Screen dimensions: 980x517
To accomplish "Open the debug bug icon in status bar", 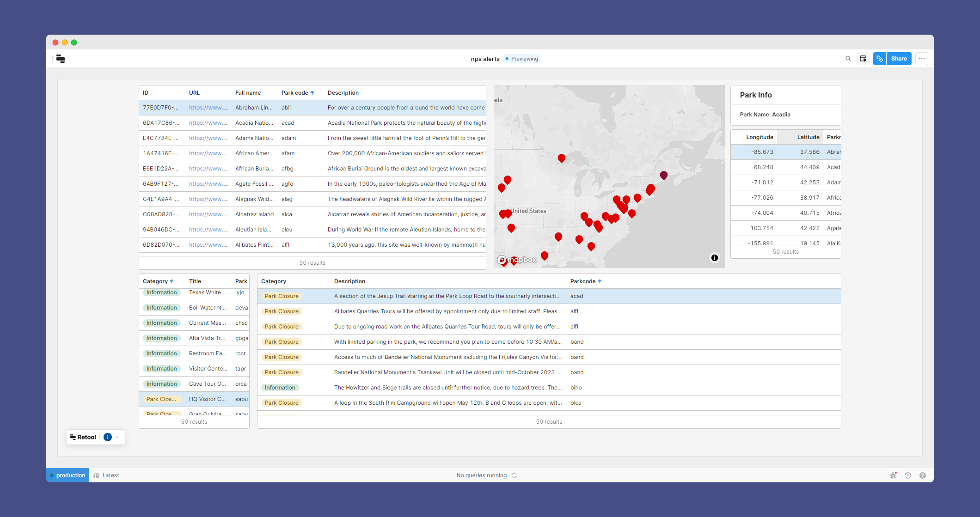I will coord(893,475).
